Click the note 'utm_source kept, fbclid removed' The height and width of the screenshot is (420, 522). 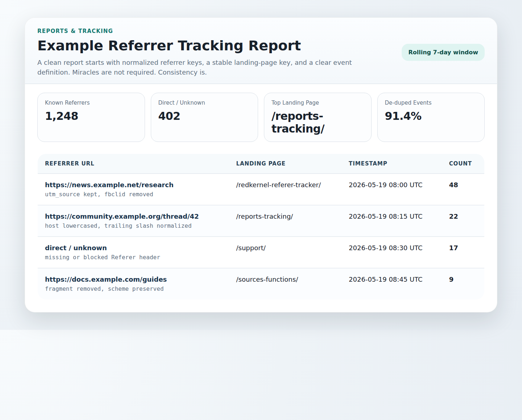click(x=99, y=194)
